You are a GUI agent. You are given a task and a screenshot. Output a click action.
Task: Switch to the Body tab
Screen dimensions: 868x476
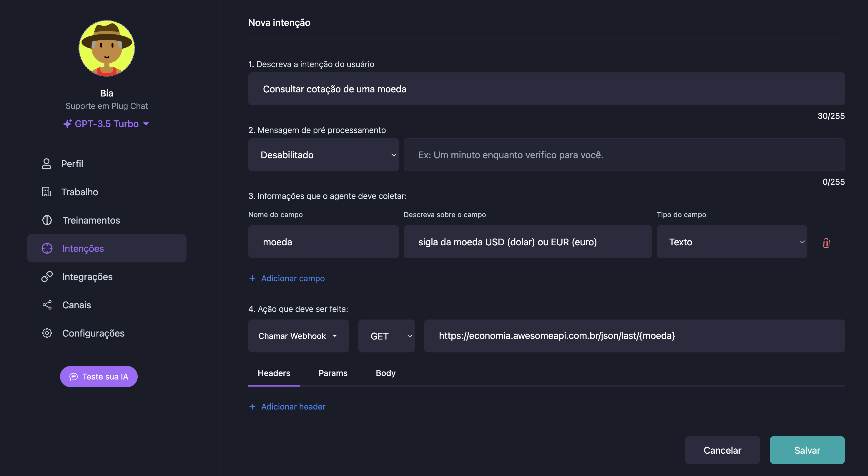tap(385, 373)
